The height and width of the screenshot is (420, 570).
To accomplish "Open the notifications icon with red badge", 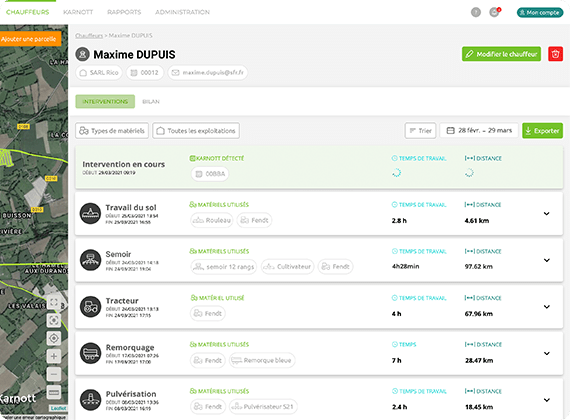I will pos(494,12).
